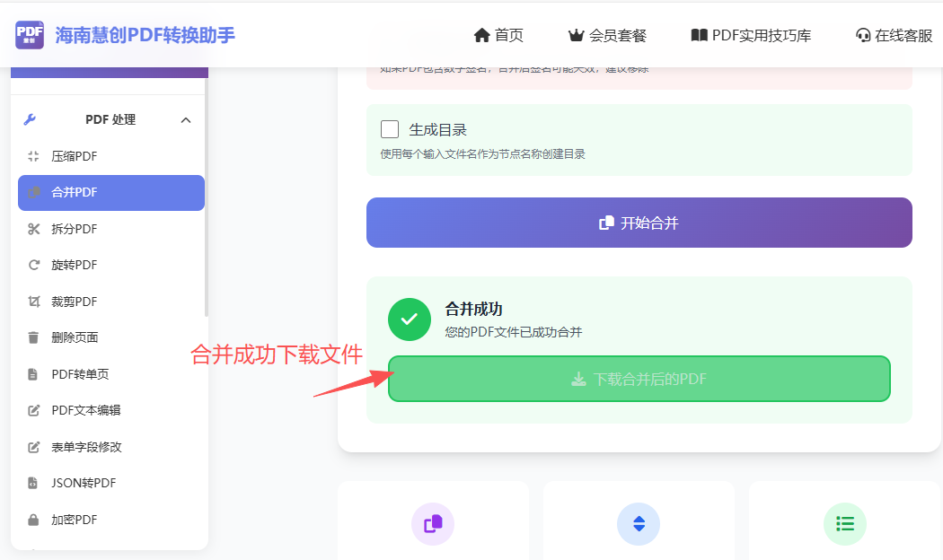The height and width of the screenshot is (560, 943).
Task: Click the lock icon beside 加密PDF
Action: point(34,520)
